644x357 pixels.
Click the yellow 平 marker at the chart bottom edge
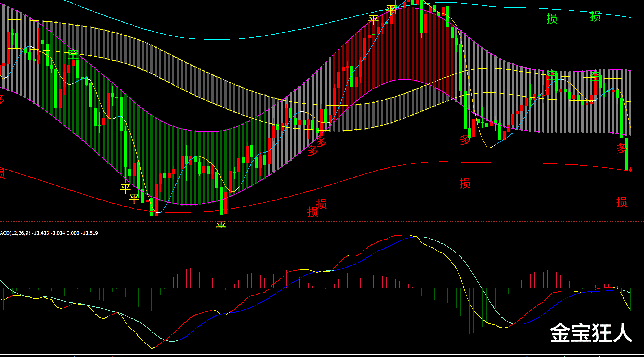pyautogui.click(x=221, y=225)
